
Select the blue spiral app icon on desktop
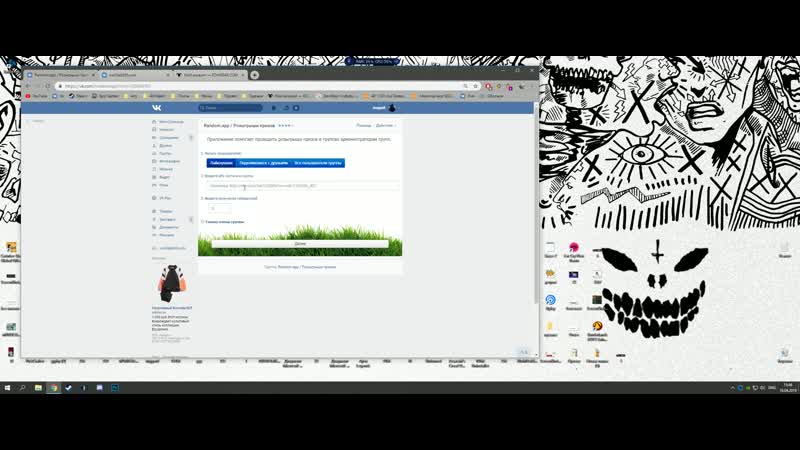(x=551, y=299)
